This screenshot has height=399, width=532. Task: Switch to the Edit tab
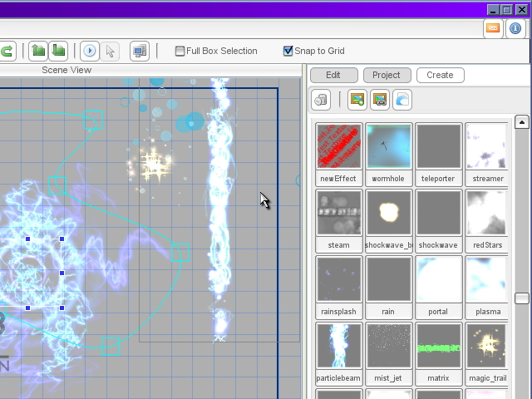pyautogui.click(x=333, y=75)
